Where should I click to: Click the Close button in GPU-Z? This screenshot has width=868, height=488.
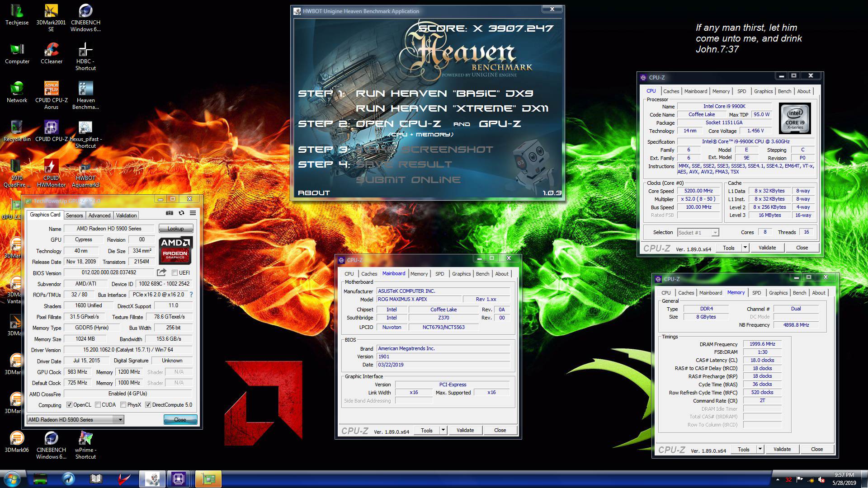[x=180, y=420]
